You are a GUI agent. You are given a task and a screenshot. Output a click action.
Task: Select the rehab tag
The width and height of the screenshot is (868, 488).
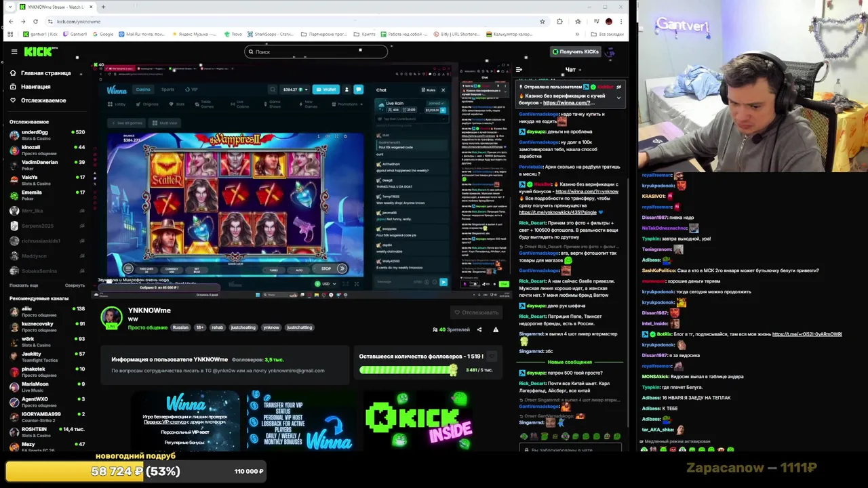[217, 327]
